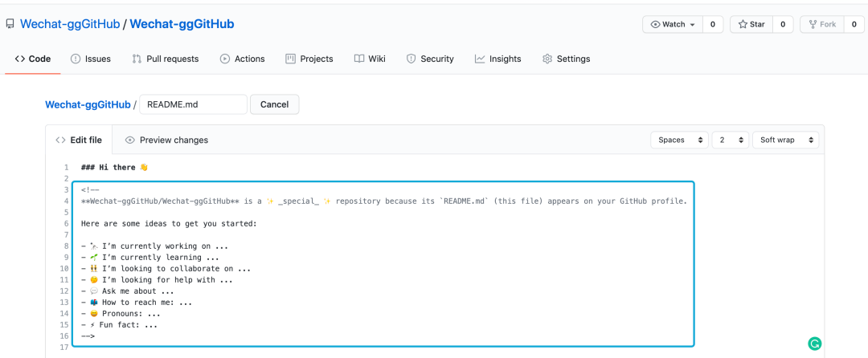Open the Insights tab
This screenshot has width=868, height=358.
497,59
